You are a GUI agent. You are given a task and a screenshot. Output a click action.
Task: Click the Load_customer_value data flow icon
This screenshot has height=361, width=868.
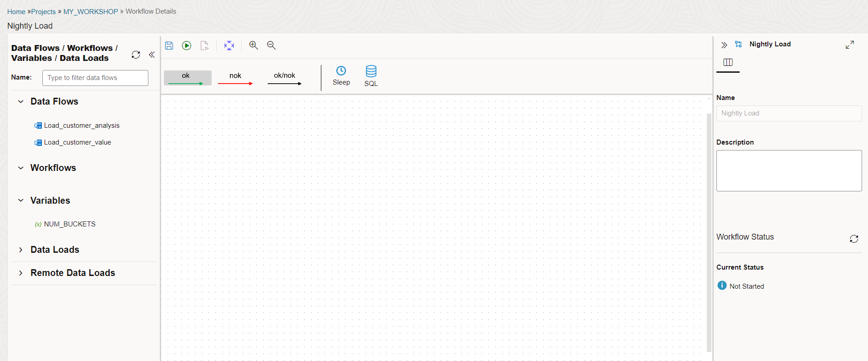(x=38, y=143)
